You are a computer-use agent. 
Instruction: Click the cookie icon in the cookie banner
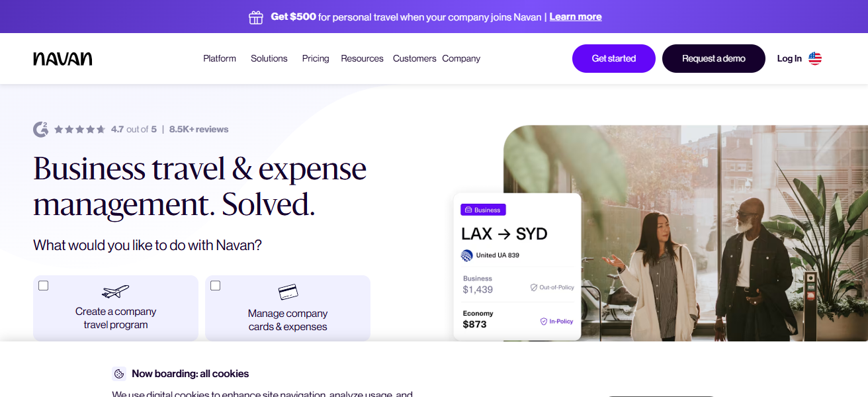click(119, 374)
